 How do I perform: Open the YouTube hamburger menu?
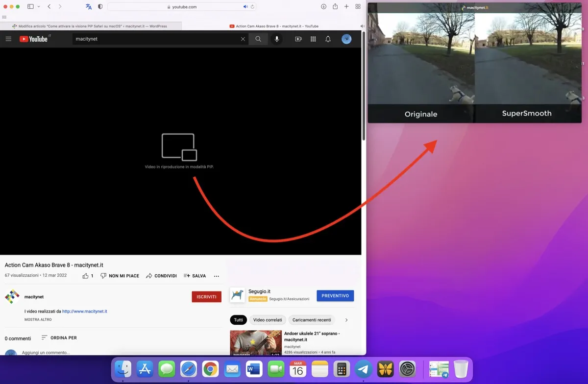coord(8,39)
